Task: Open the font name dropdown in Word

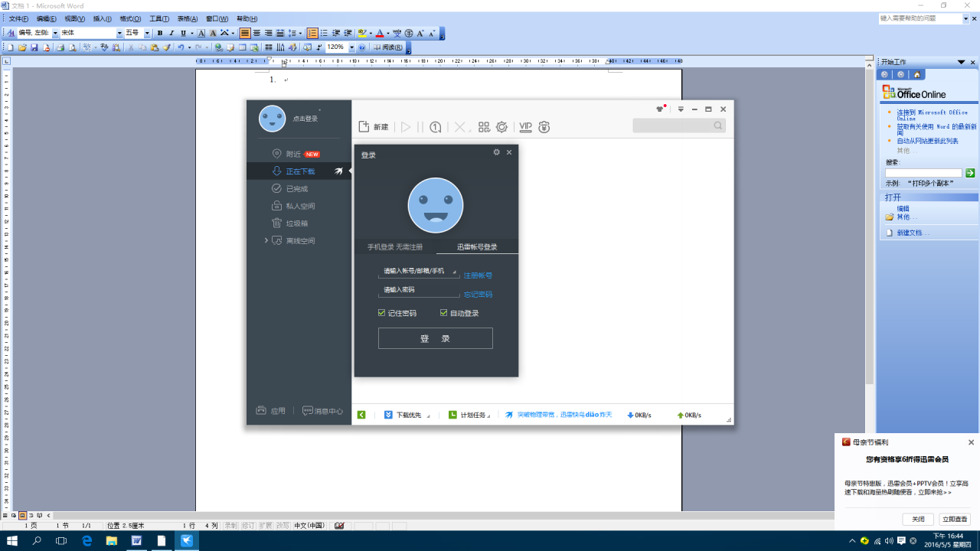Action: click(x=119, y=34)
